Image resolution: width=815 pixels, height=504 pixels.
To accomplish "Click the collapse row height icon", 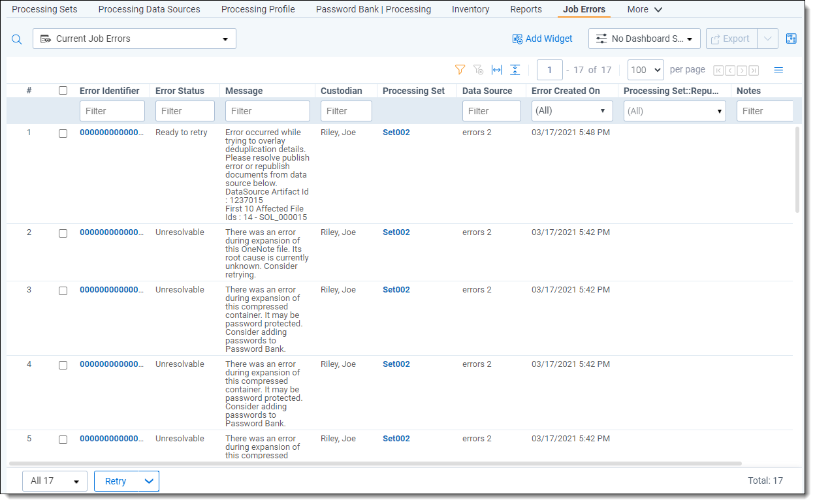I will pyautogui.click(x=515, y=70).
